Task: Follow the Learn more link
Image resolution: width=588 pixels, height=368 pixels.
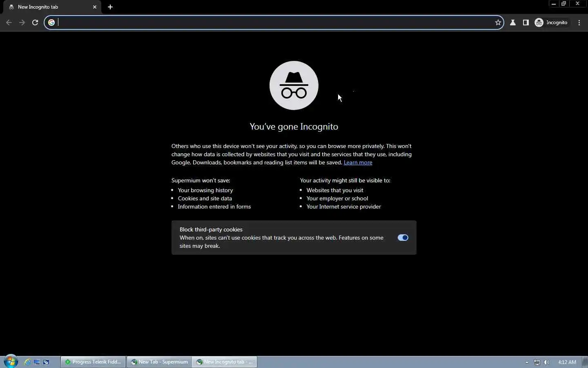Action: [x=358, y=162]
